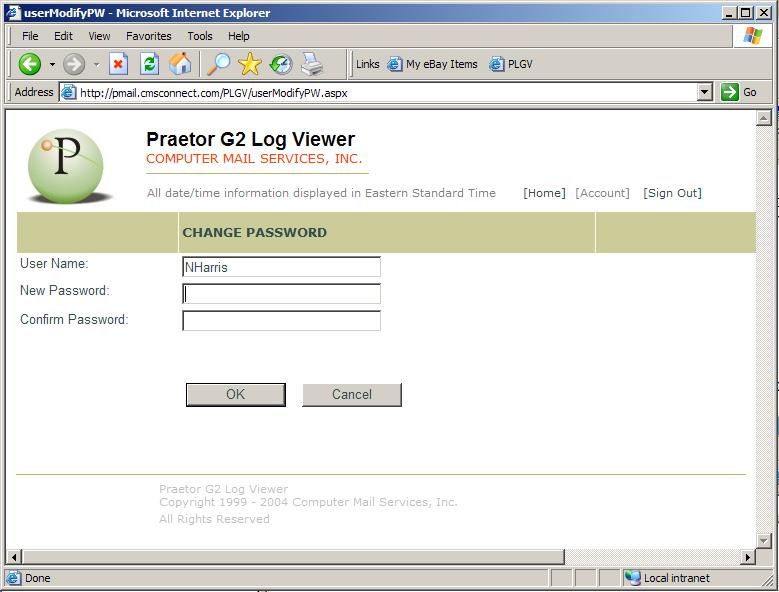Click the vertical scrollbar down arrow
Viewport: 779px width, 592px height.
(763, 540)
